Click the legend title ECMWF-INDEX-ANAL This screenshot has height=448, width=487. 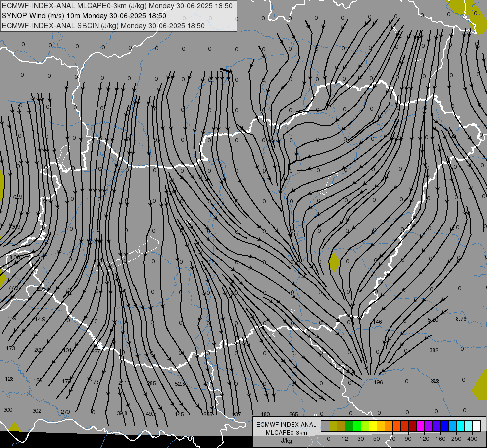(286, 425)
